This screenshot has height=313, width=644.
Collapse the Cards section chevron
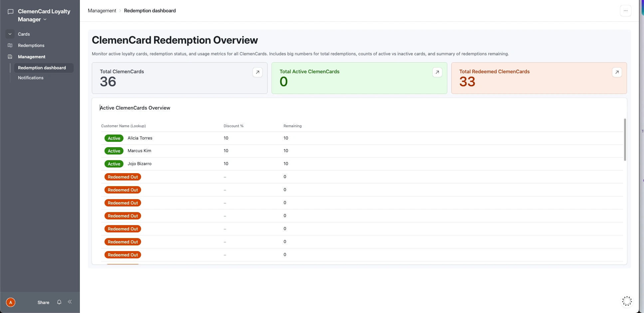(10, 34)
